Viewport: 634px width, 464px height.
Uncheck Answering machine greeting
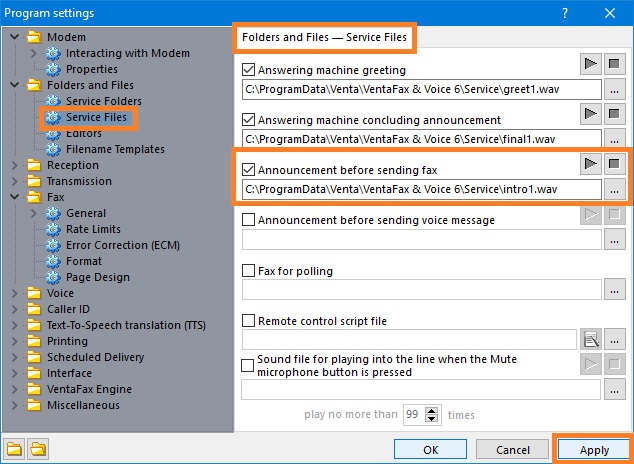pos(248,70)
